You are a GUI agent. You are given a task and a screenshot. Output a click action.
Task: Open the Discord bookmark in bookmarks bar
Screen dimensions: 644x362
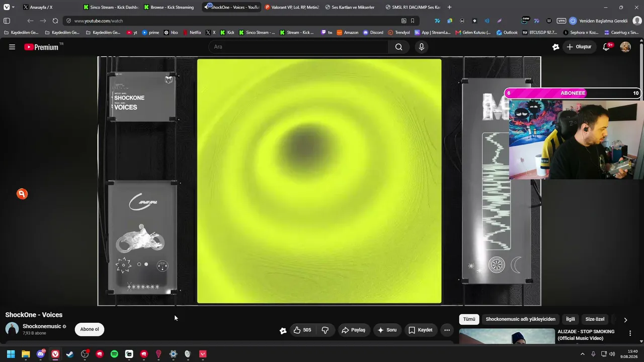point(373,33)
